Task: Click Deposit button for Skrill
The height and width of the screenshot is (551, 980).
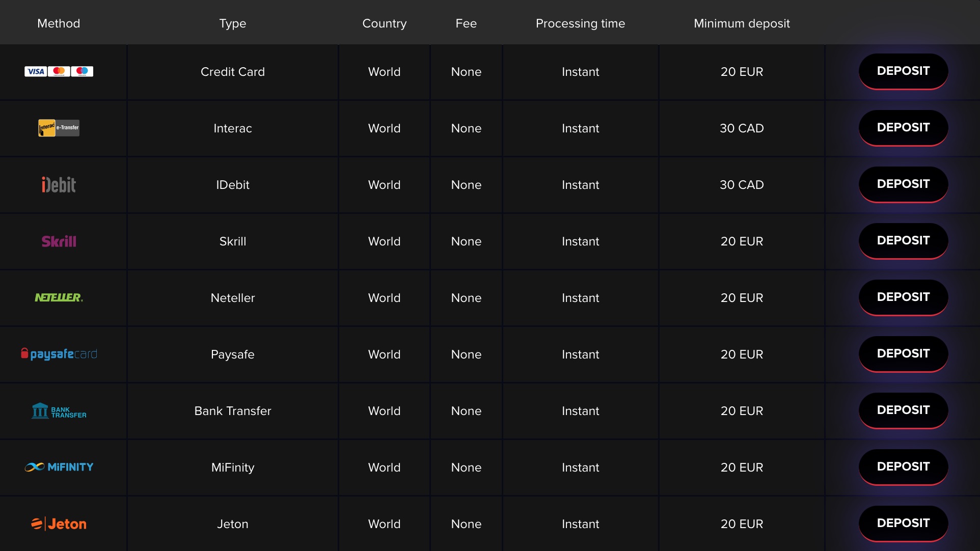Action: (x=902, y=240)
